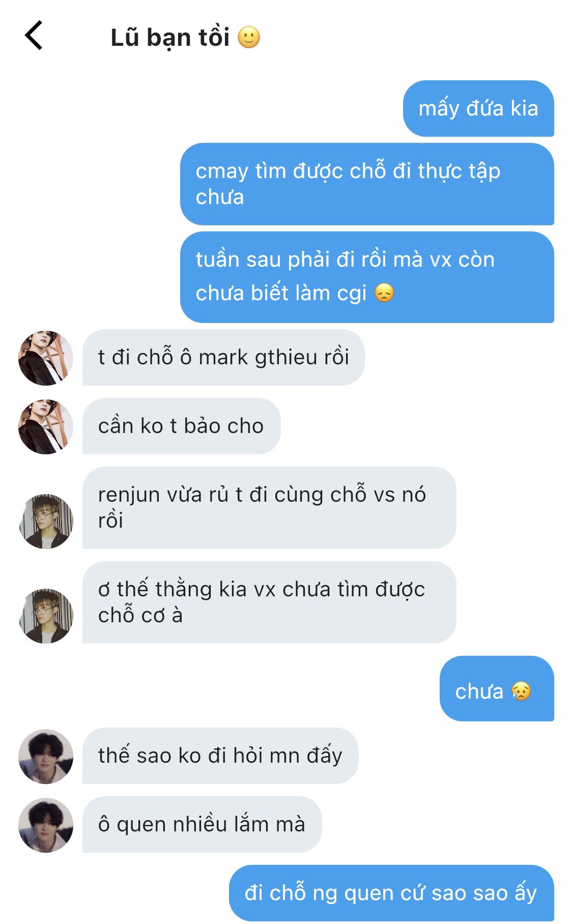Tap 'ơ thế thằng kia vx chưa tìm' bubble
This screenshot has width=572, height=924.
269,602
